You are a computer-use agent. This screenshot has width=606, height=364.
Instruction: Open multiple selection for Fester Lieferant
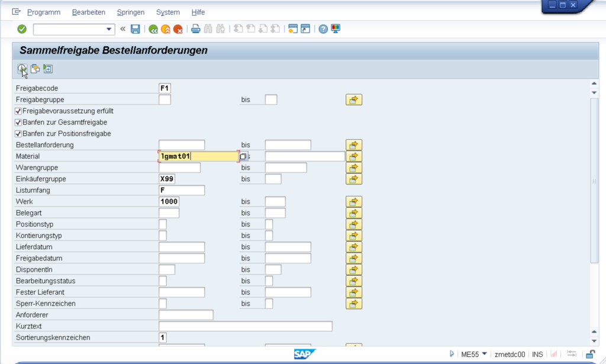pos(354,292)
